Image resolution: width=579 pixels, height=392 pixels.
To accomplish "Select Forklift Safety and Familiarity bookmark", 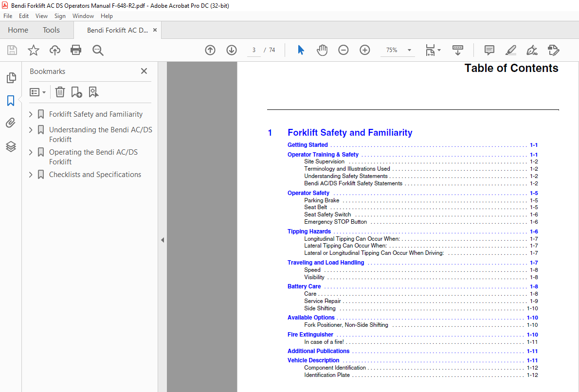I will point(96,114).
